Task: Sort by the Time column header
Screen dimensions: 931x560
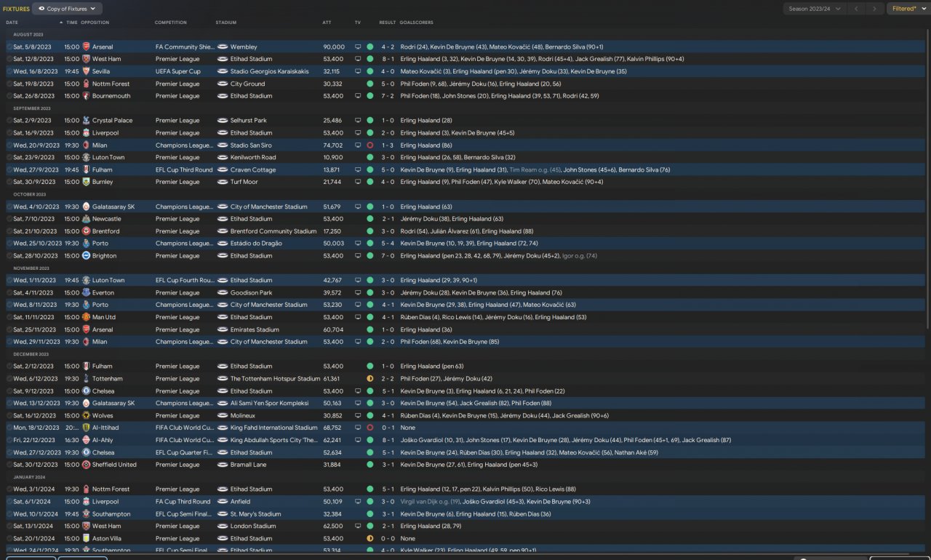Action: [x=71, y=23]
